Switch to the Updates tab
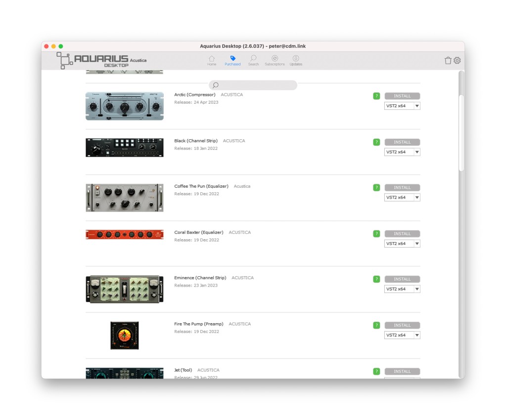This screenshot has width=506, height=420. point(296,61)
